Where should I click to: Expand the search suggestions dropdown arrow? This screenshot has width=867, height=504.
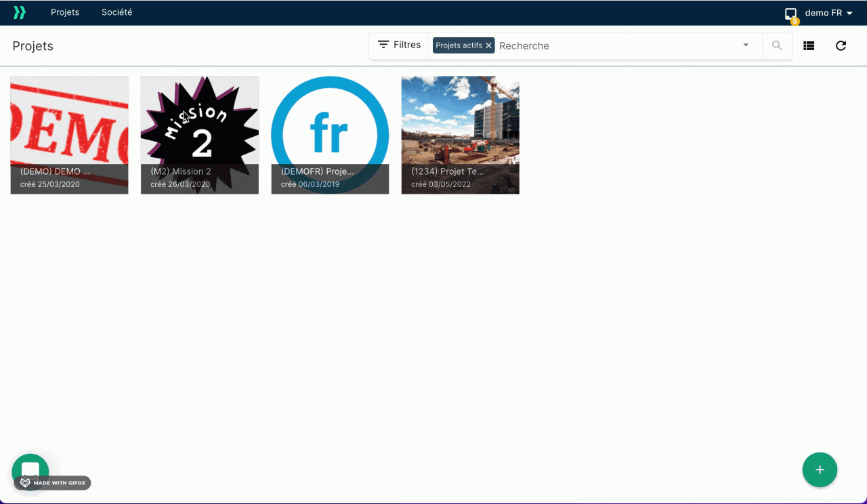click(746, 45)
